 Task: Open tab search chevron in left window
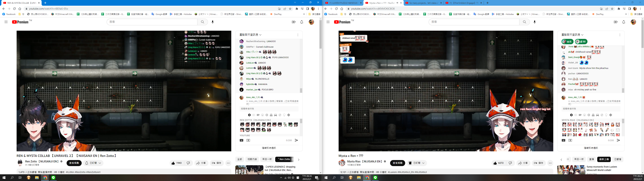point(295,3)
